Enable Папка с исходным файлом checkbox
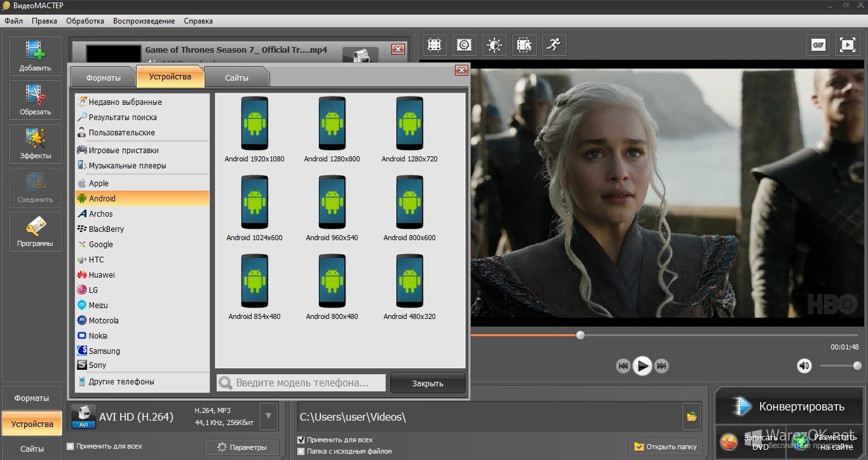The image size is (868, 460). (x=301, y=451)
